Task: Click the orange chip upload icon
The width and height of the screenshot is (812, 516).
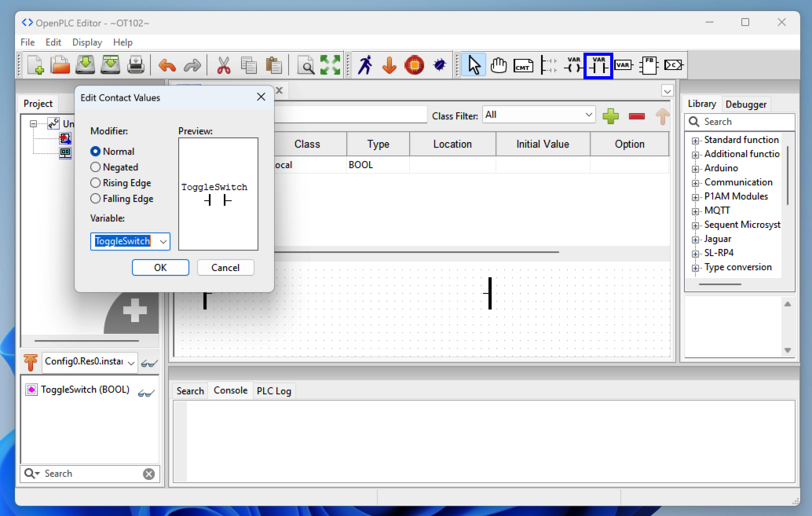Action: [415, 65]
